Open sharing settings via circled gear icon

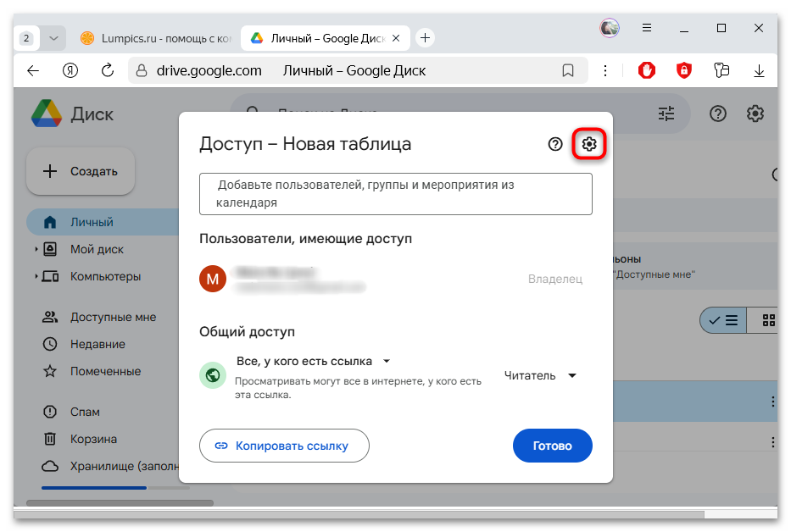(589, 144)
